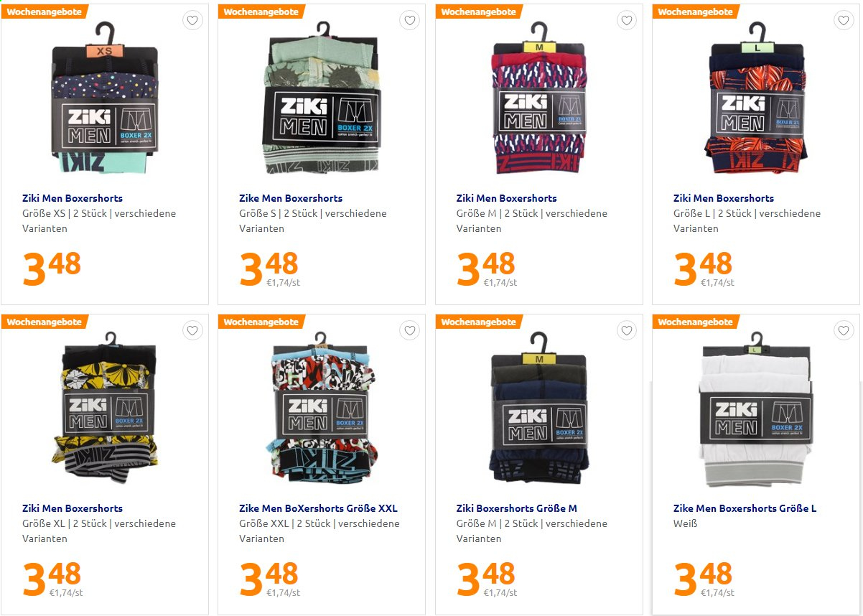The height and width of the screenshot is (616, 863).
Task: Click white boxershorts product image
Action: click(x=755, y=409)
